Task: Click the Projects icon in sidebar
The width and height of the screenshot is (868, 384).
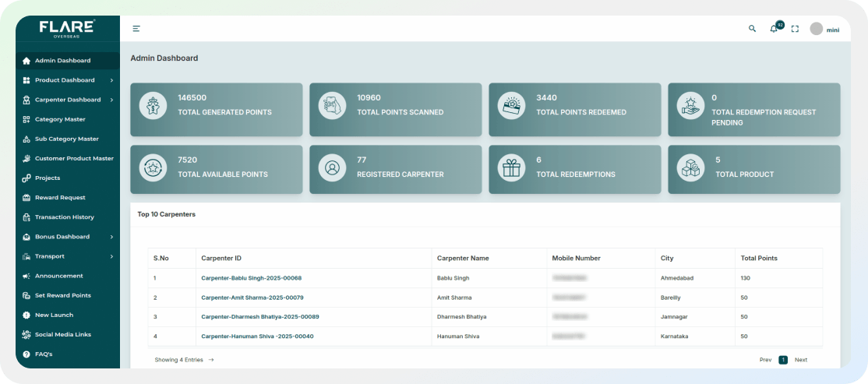Action: pyautogui.click(x=26, y=178)
